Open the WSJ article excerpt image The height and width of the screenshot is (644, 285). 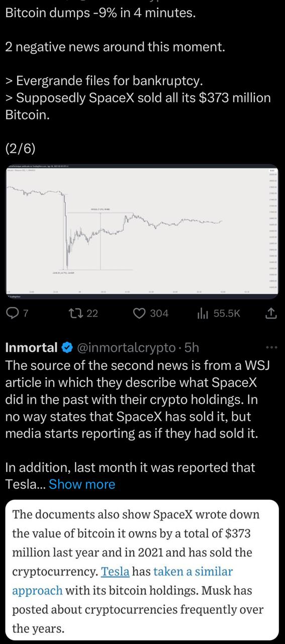[x=142, y=570]
